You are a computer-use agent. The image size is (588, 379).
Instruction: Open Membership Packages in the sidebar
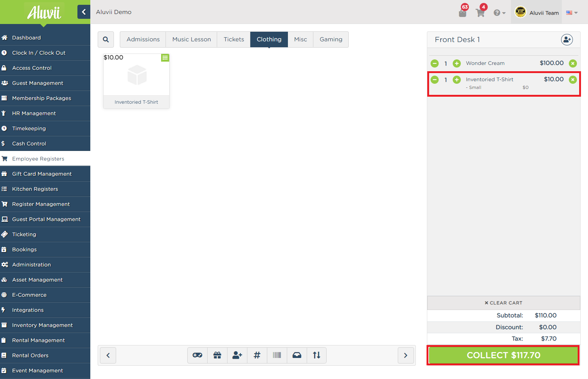(45, 98)
